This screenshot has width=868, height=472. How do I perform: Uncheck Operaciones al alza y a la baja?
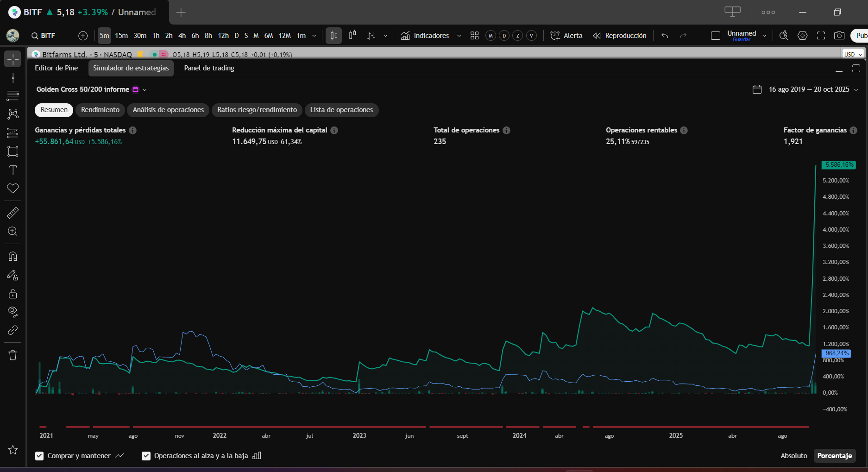pyautogui.click(x=146, y=456)
